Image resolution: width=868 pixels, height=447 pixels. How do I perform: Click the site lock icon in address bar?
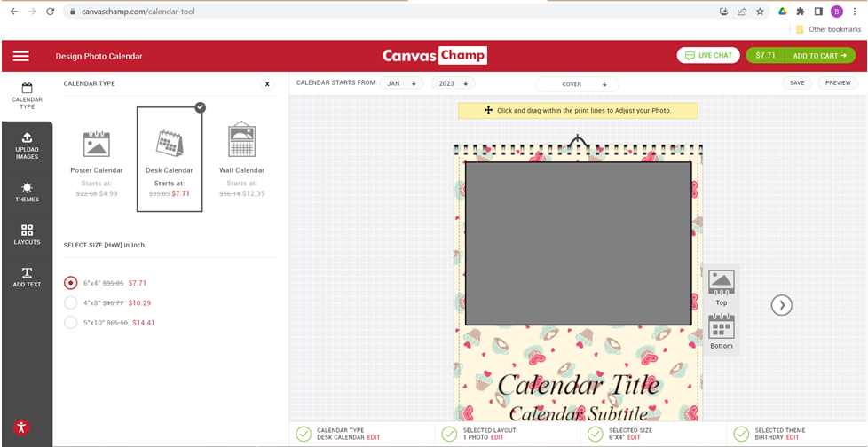(73, 11)
